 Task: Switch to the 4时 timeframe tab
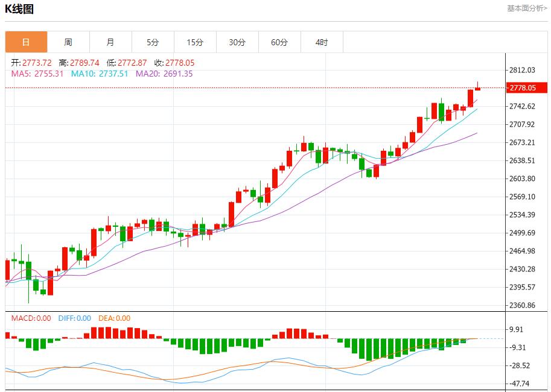pyautogui.click(x=322, y=42)
